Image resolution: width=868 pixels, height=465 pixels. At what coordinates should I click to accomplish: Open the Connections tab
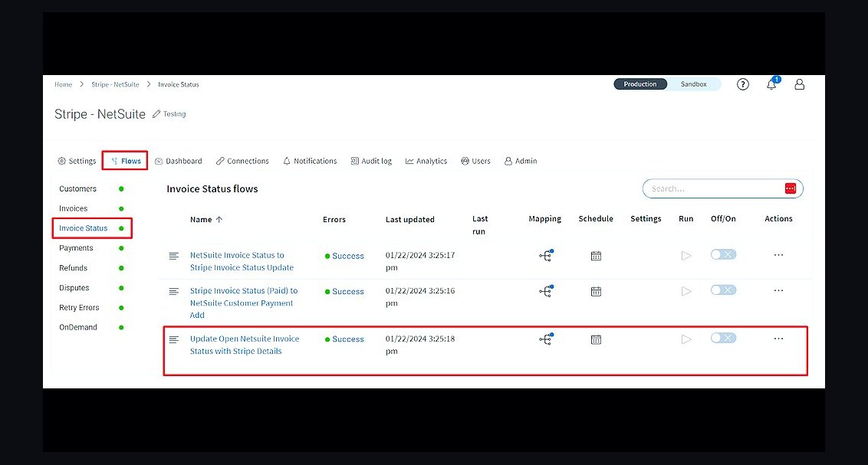click(x=242, y=161)
